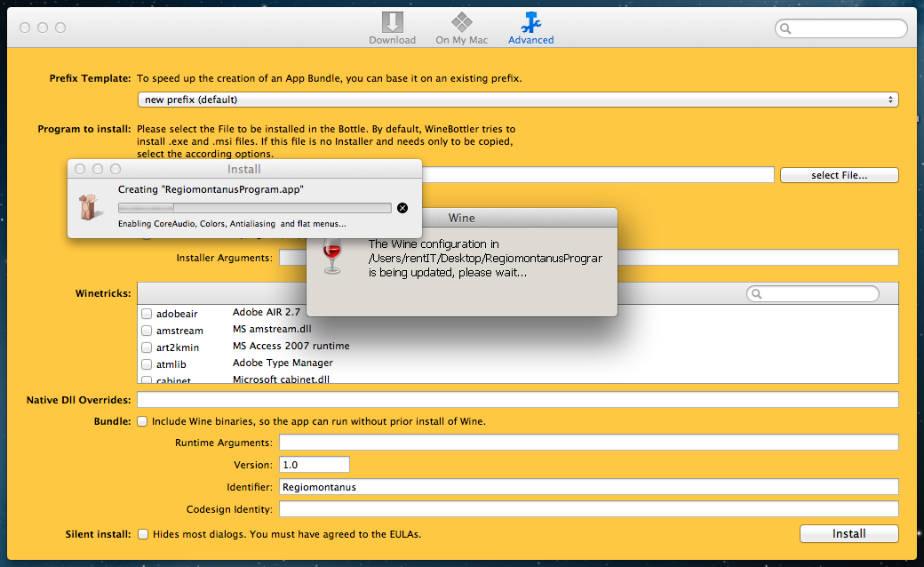Click the Winetricks search magnifier icon

(x=757, y=293)
